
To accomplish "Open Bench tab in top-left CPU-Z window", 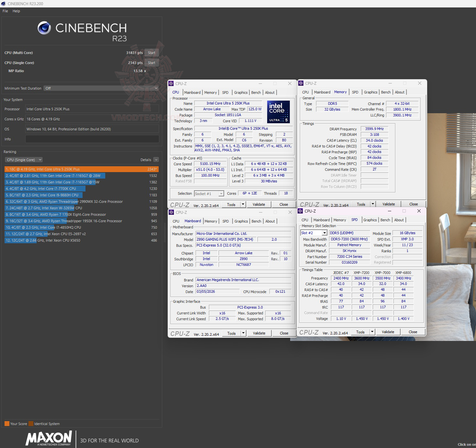I will [256, 93].
